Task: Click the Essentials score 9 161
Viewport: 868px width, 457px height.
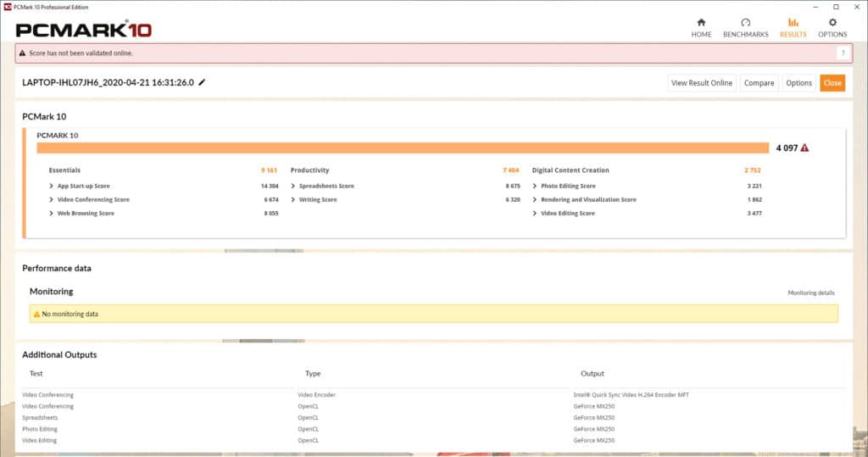Action: tap(269, 170)
